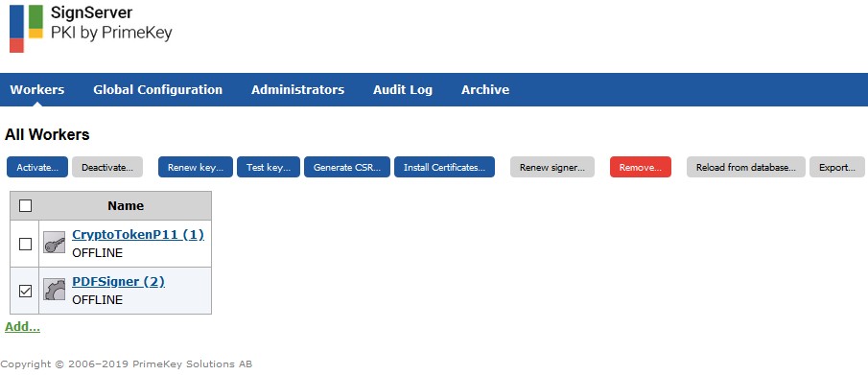This screenshot has width=868, height=375.
Task: View the Archive tab
Action: (485, 90)
